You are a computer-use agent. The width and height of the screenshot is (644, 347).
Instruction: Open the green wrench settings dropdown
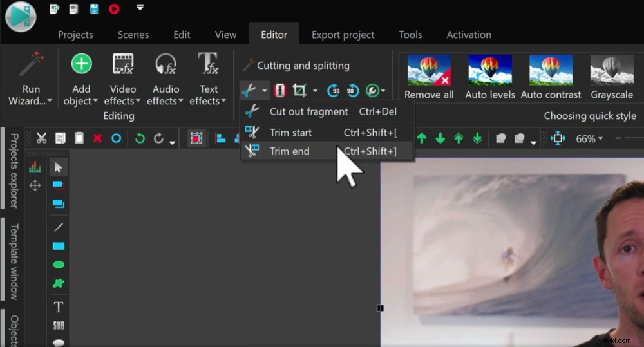click(x=375, y=90)
